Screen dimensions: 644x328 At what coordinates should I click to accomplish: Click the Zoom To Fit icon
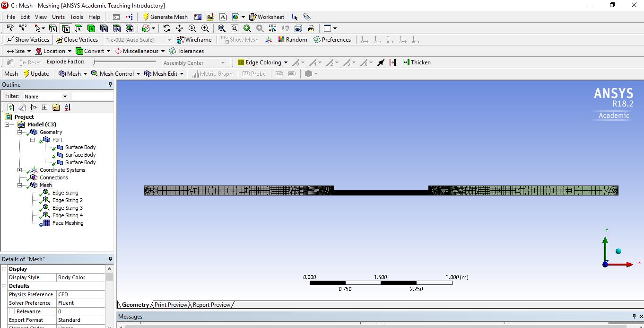coord(221,28)
